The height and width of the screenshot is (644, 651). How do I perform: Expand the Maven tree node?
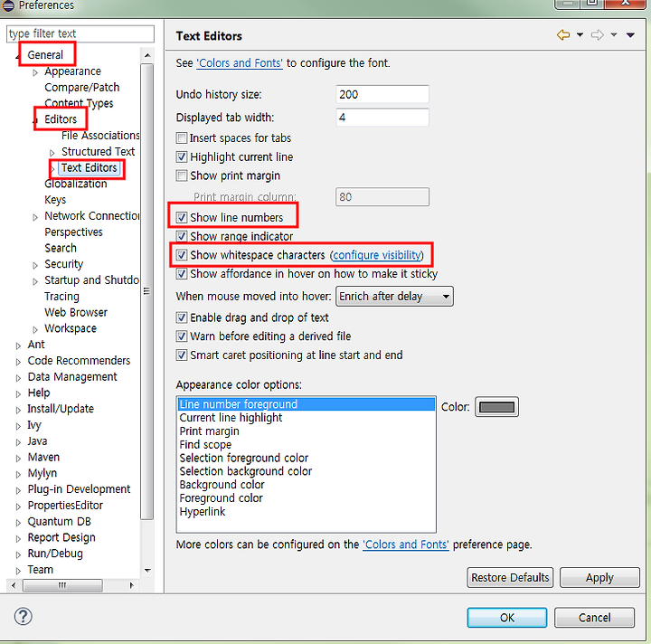pyautogui.click(x=18, y=459)
